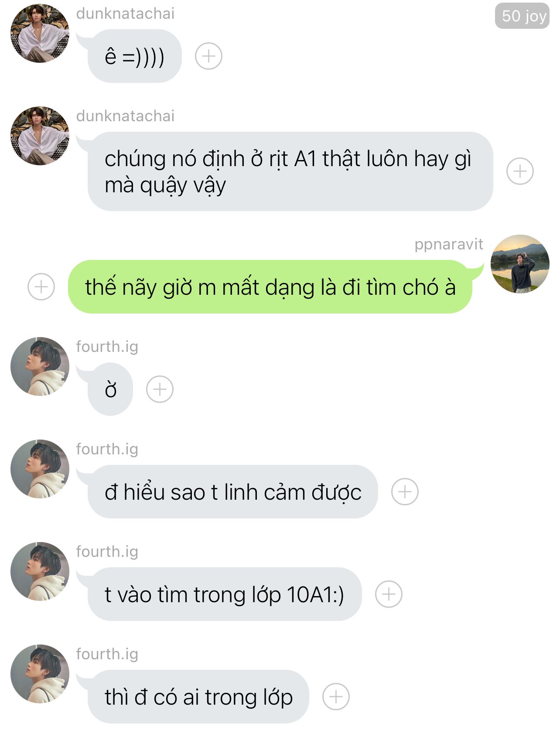The width and height of the screenshot is (560, 733).
Task: Tap plus icon beside "t vào tìm trong lớp" message
Action: pyautogui.click(x=389, y=594)
